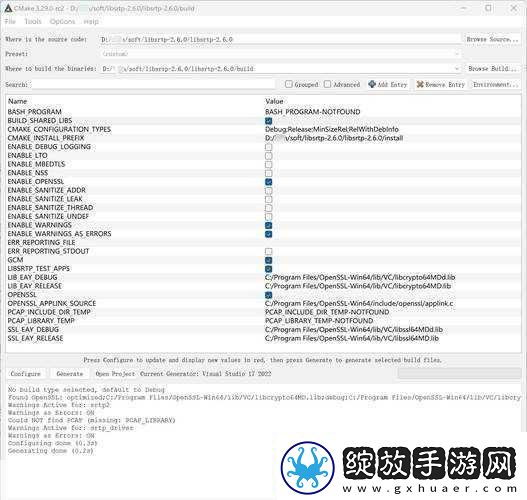Uncheck the OPENSSL checkbox

(268, 295)
